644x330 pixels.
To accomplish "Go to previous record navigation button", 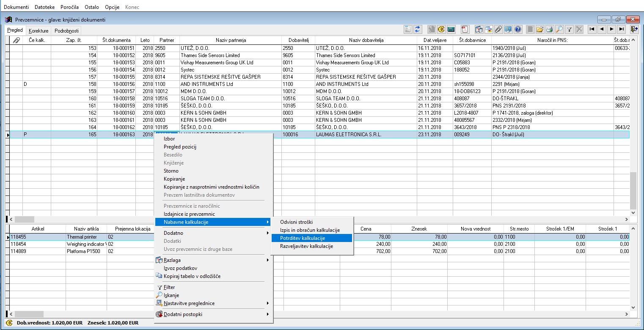I will click(x=602, y=30).
